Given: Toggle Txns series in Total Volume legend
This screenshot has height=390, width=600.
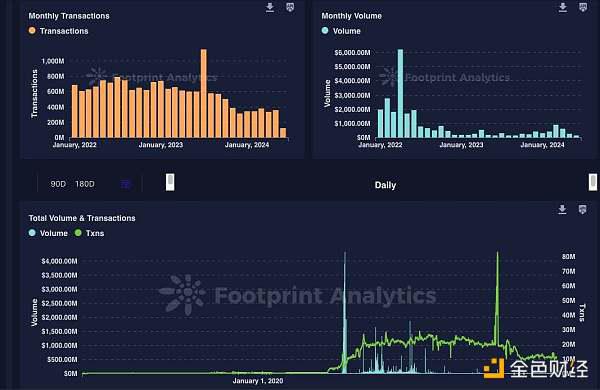Looking at the screenshot, I should coord(90,233).
